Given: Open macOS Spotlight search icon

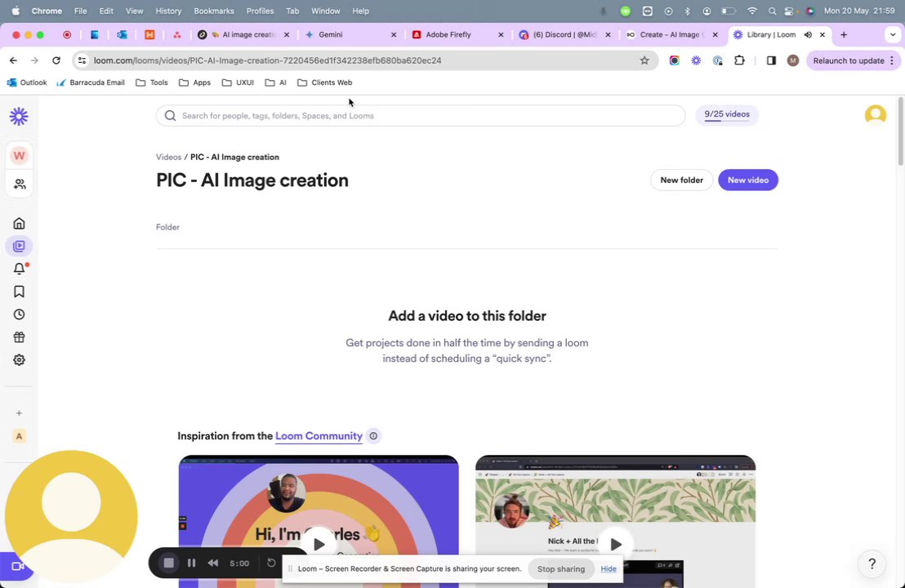Looking at the screenshot, I should tap(772, 11).
